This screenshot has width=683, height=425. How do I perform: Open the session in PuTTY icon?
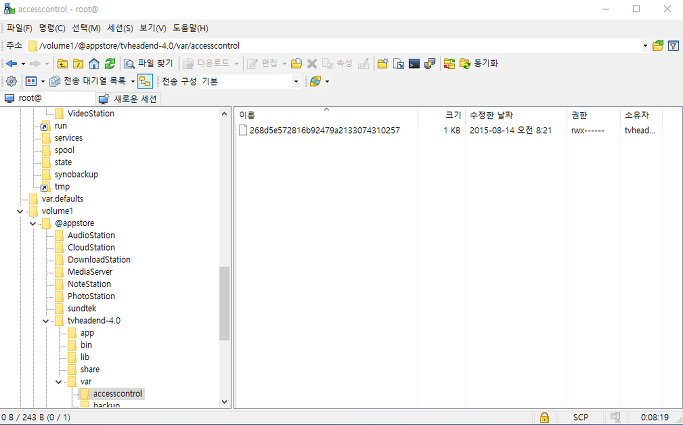click(x=430, y=64)
